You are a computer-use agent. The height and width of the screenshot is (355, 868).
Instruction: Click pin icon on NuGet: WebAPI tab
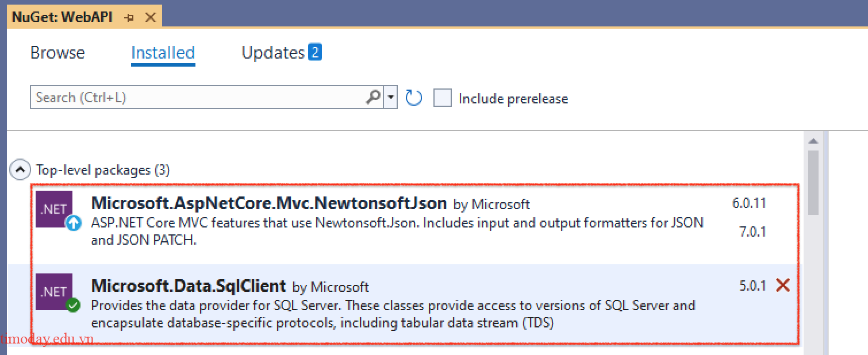[129, 17]
